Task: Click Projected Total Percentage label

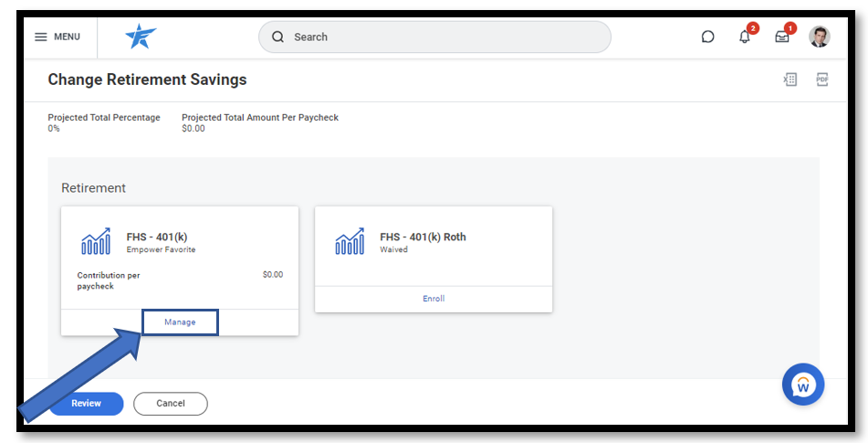Action: [x=104, y=118]
